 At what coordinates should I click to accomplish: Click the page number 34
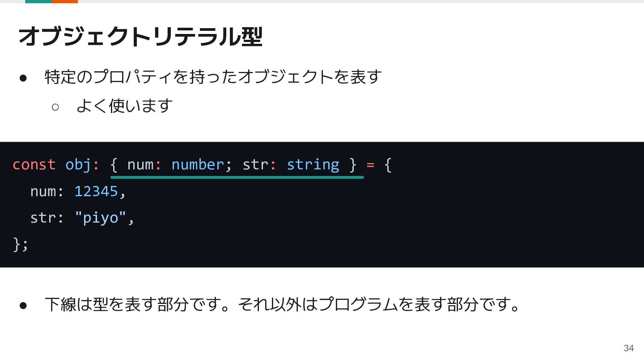coord(629,348)
